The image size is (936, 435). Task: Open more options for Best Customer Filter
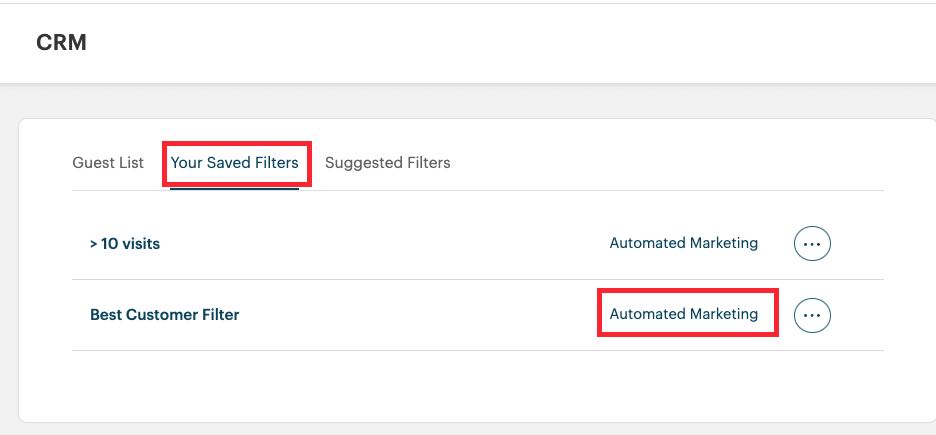[x=812, y=315]
